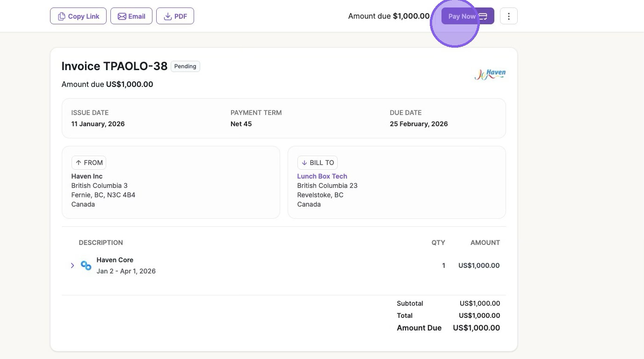The image size is (644, 359).
Task: Click the Invoice TPAOLO-38 heading
Action: (114, 66)
